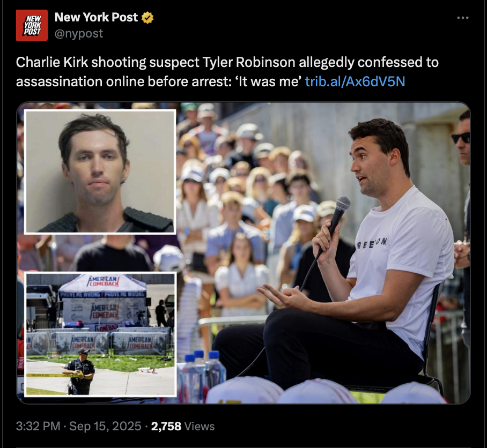The image size is (487, 448).
Task: Open the mugshot inset photo
Action: (100, 171)
